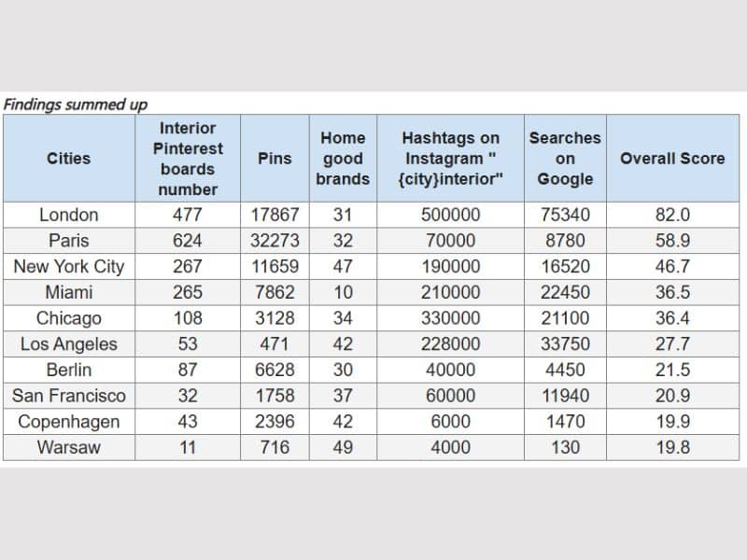Select the Chicago row label
747x560 pixels.
69,318
